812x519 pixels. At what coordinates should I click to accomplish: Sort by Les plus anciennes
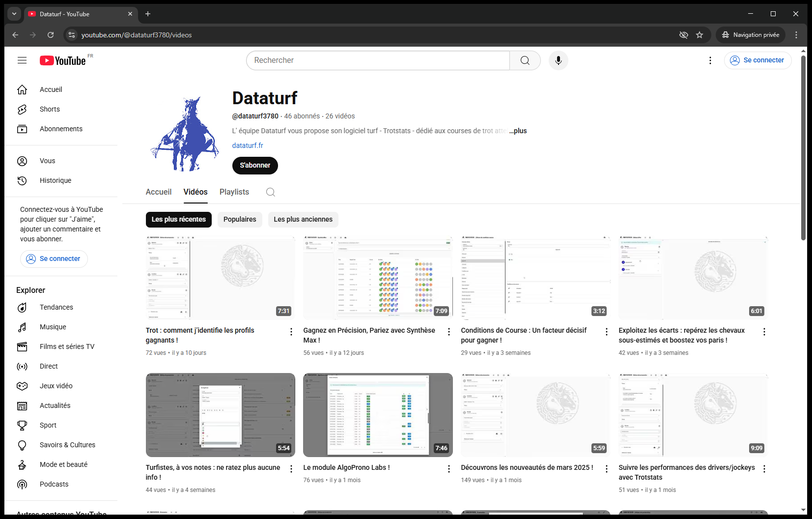point(303,220)
